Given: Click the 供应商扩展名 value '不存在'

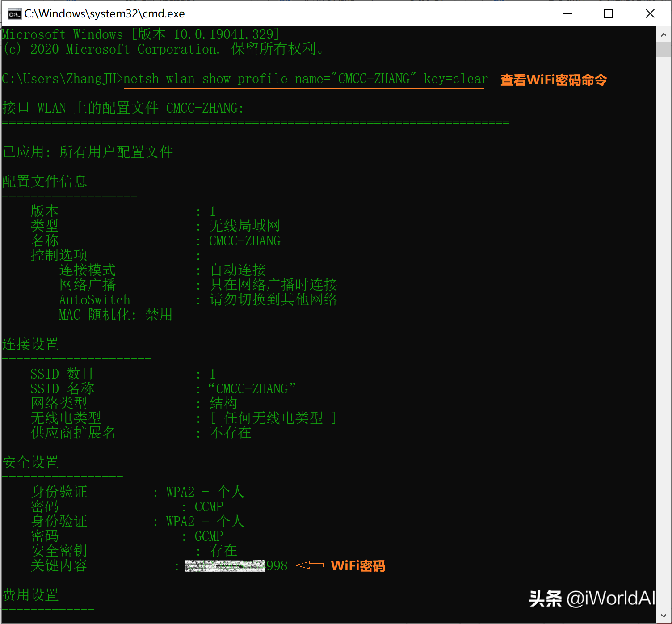Looking at the screenshot, I should 231,433.
